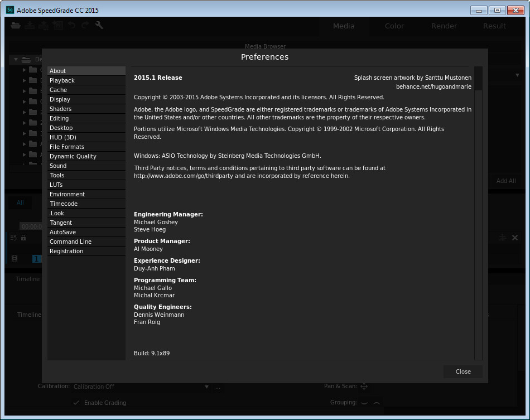
Task: Switch to the Media tab
Action: tap(344, 26)
